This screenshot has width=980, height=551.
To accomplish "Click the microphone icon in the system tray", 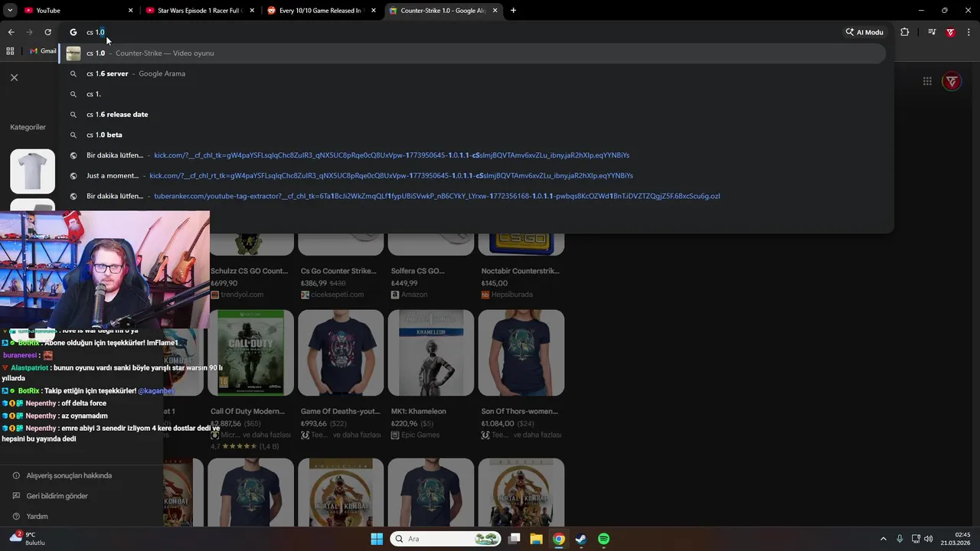I will coord(900,539).
